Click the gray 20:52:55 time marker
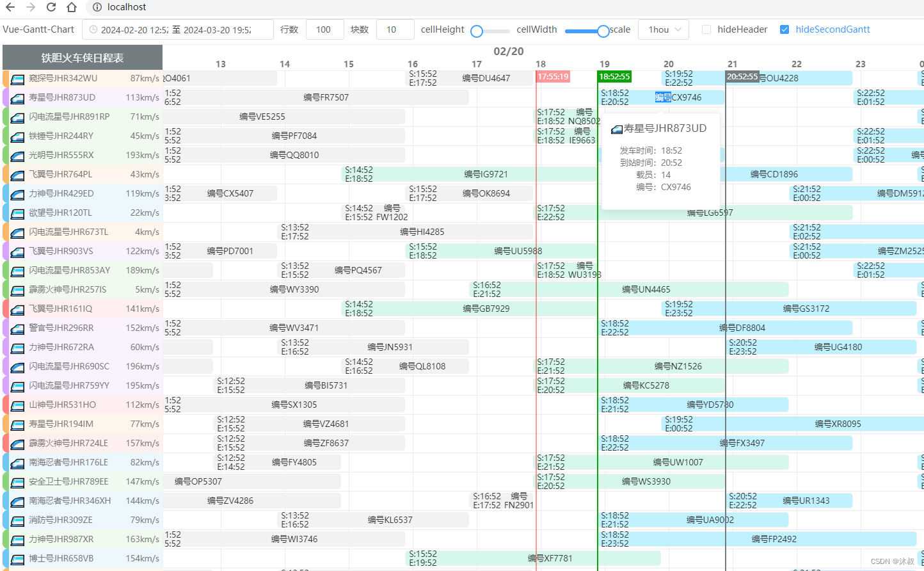Viewport: 924px width, 571px height. (x=742, y=77)
